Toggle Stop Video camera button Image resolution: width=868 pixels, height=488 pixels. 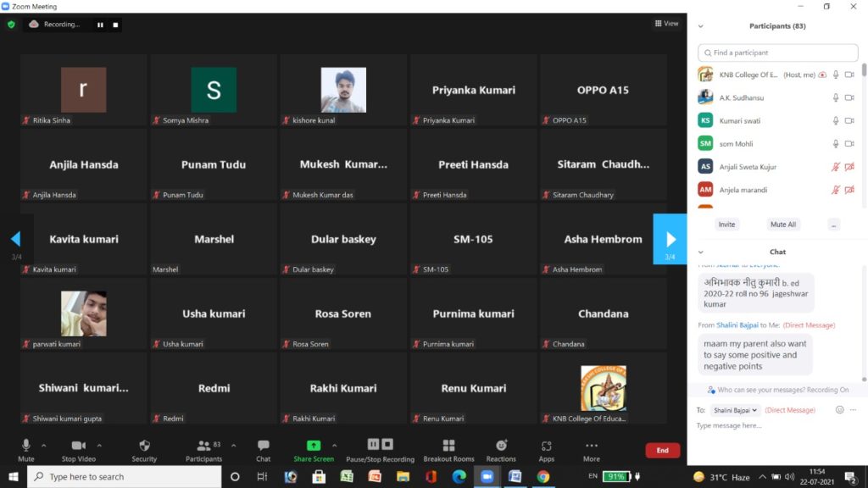click(x=79, y=446)
